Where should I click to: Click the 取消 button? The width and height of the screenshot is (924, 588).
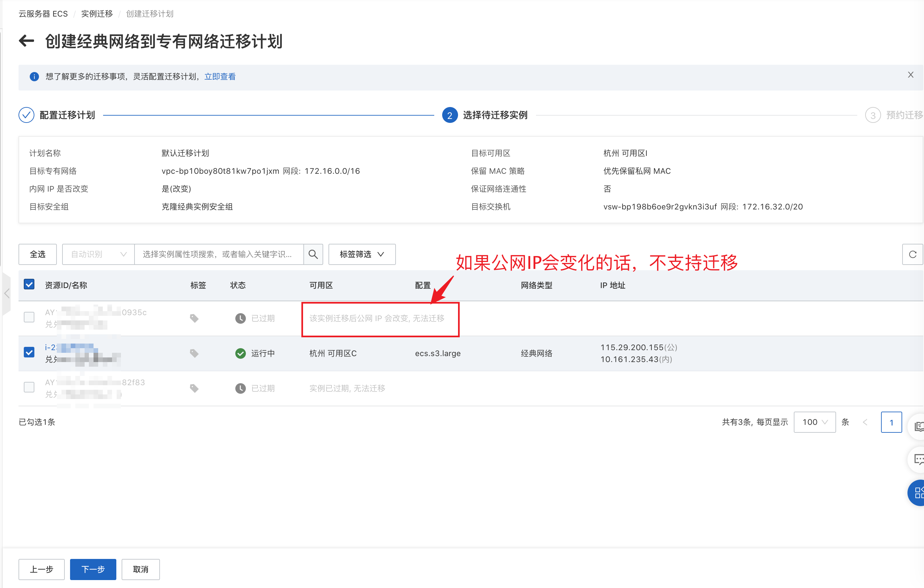tap(140, 569)
